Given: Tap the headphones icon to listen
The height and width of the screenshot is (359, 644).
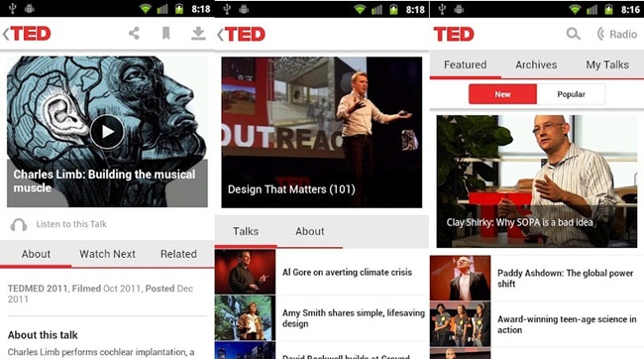Looking at the screenshot, I should click(x=19, y=224).
